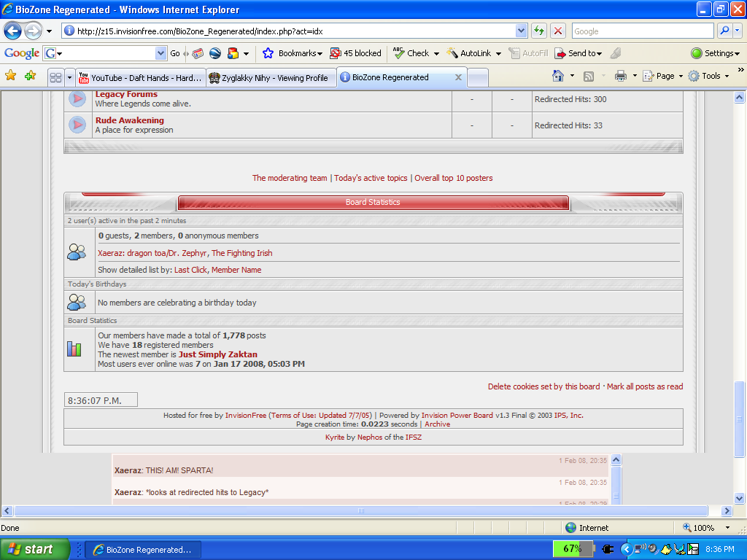Open the Tab List dropdown arrow
This screenshot has height=560, width=747.
(69, 77)
